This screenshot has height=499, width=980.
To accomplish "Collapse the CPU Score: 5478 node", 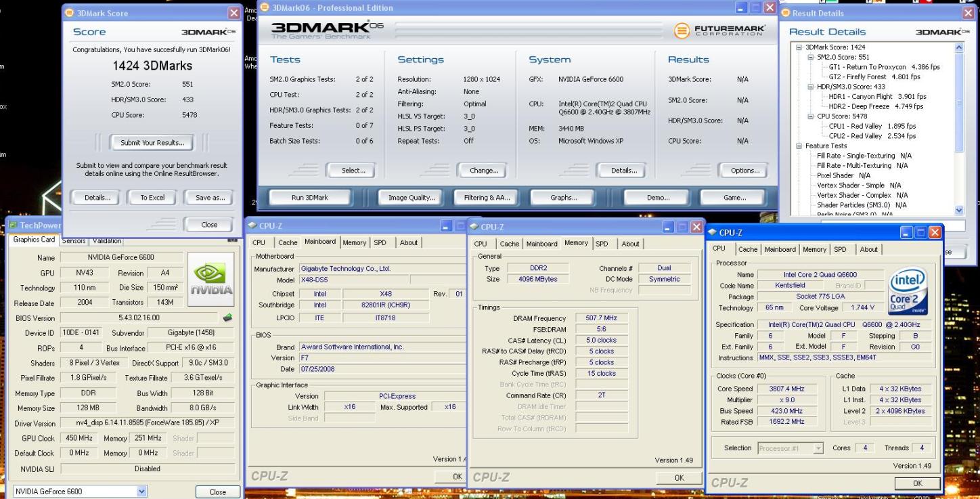I will coord(811,116).
